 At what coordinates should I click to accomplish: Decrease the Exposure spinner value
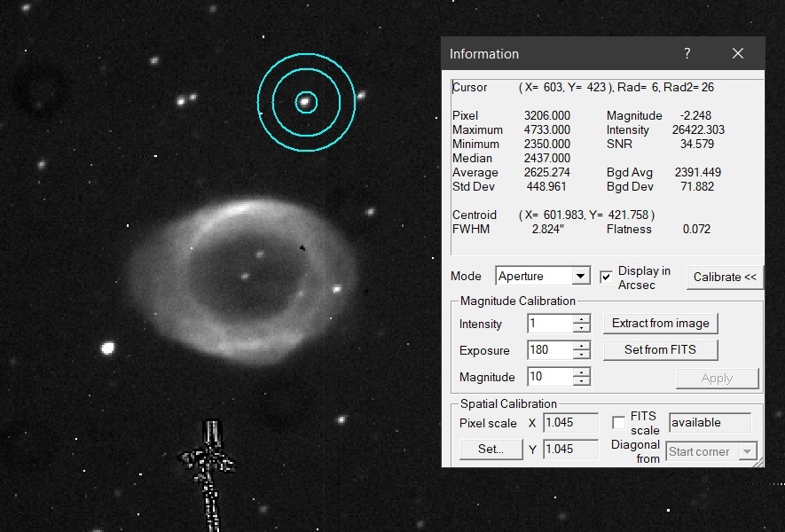click(581, 355)
